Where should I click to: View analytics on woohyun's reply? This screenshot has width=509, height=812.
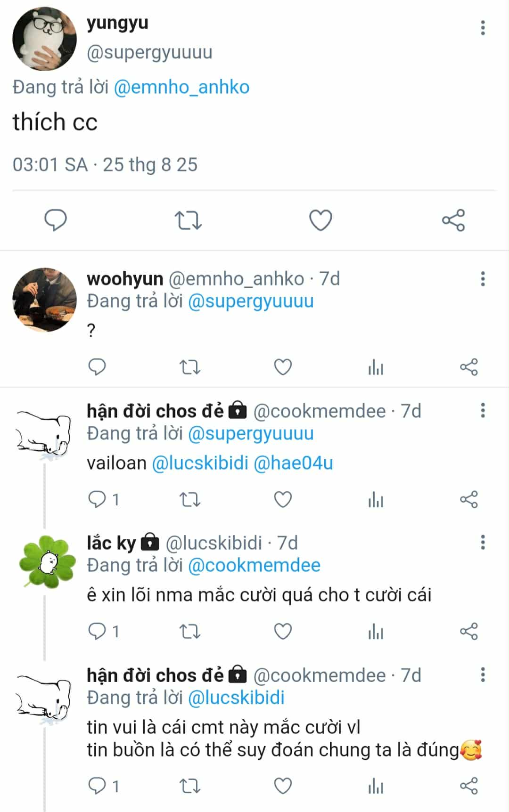(376, 367)
